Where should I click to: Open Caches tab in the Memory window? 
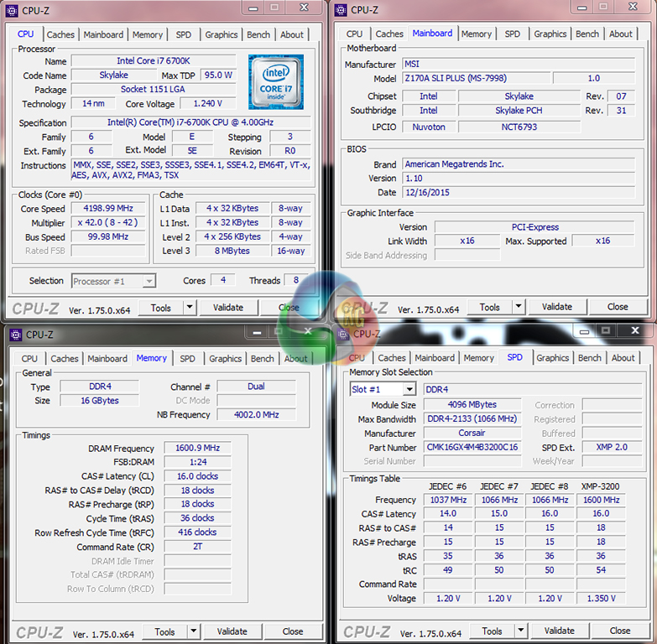tap(64, 359)
